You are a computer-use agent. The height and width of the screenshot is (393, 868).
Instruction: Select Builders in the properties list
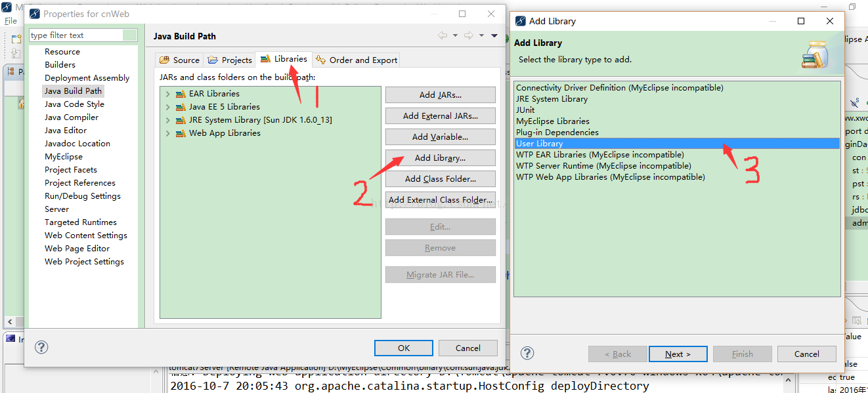60,65
